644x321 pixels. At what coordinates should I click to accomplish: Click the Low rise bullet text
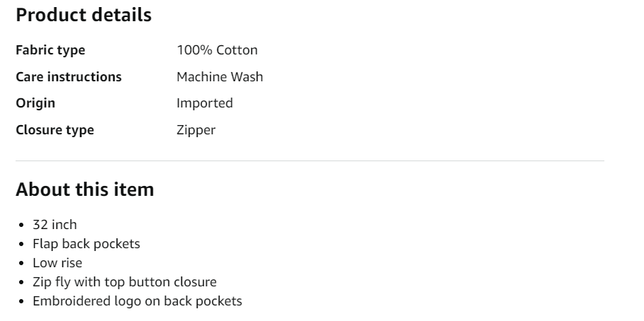(x=57, y=263)
